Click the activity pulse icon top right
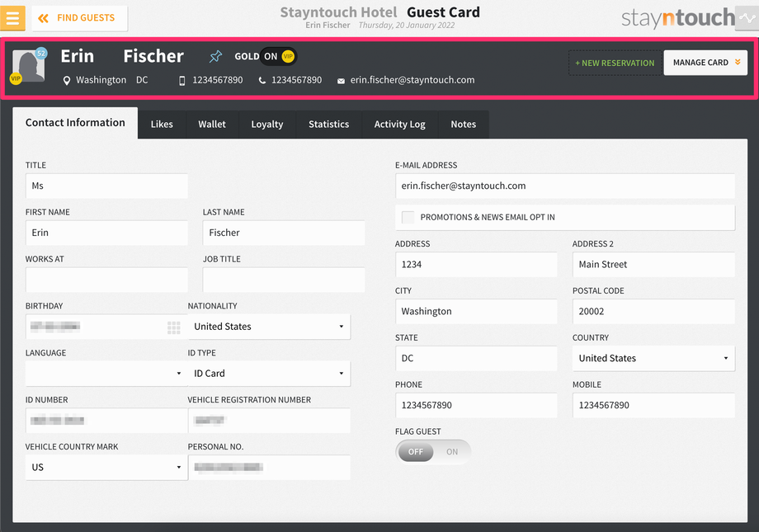759x532 pixels. [x=747, y=18]
